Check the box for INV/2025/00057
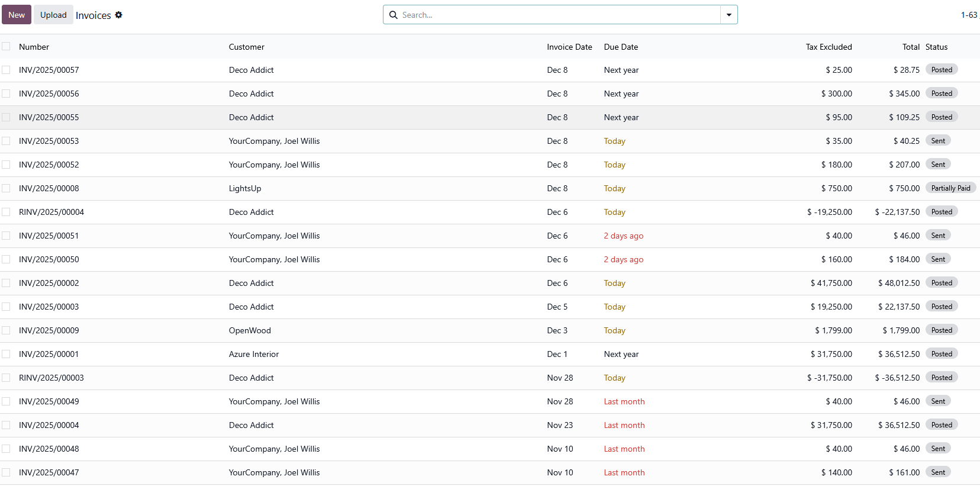The image size is (980, 486). pos(6,70)
